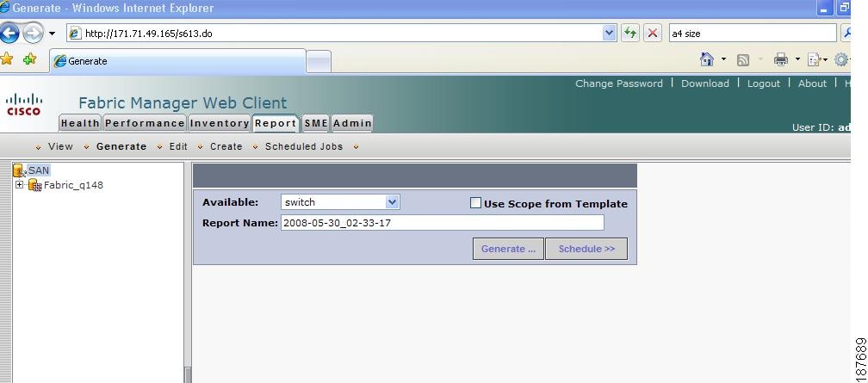
Task: Click the browser Back arrow button
Action: coord(9,34)
